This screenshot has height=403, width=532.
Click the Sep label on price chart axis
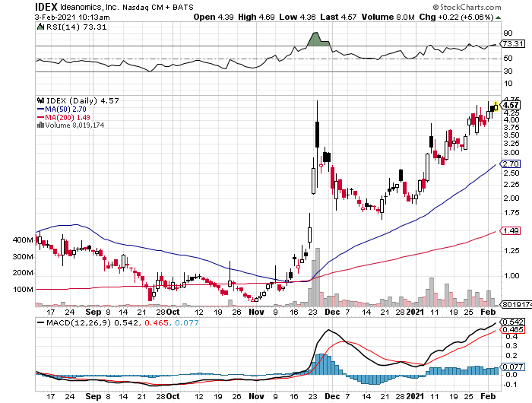pyautogui.click(x=93, y=312)
